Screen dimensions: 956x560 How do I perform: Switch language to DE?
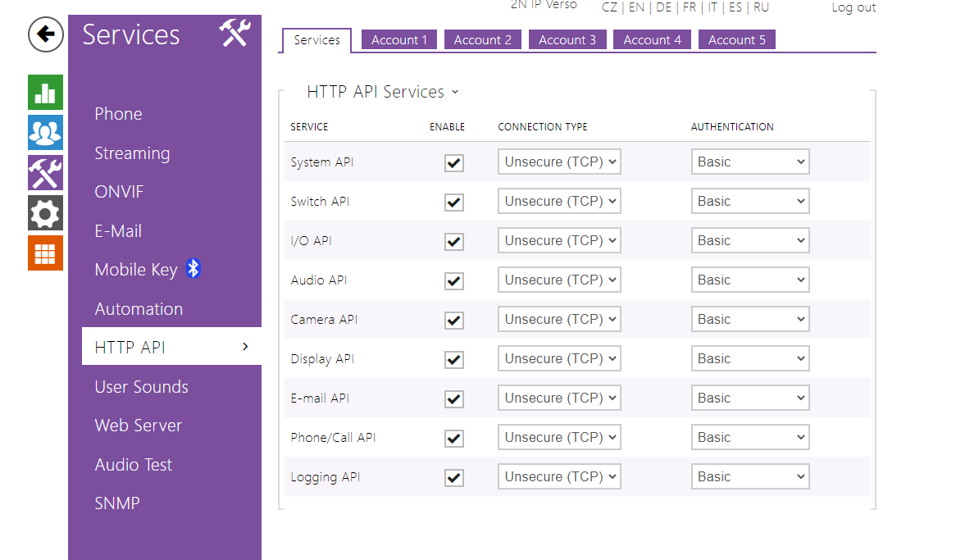click(x=663, y=7)
